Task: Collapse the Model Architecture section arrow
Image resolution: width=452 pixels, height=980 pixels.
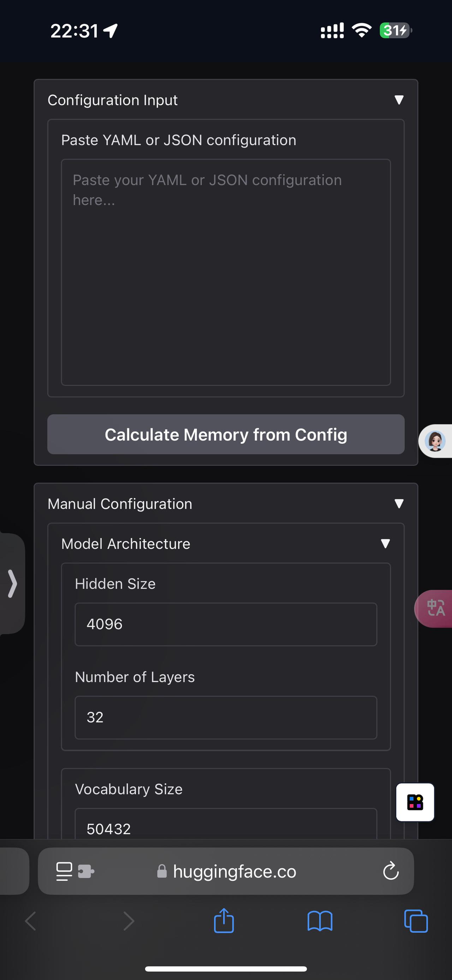Action: click(385, 544)
